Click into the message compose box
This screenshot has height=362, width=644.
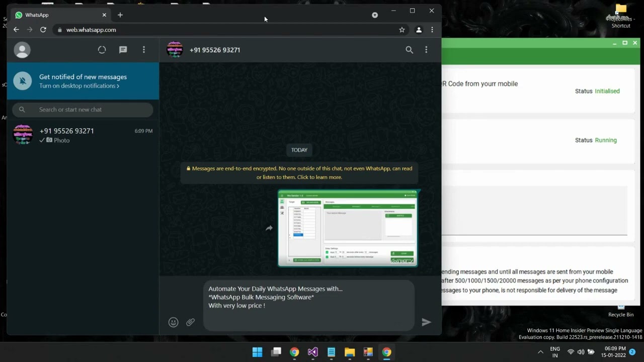coord(309,305)
